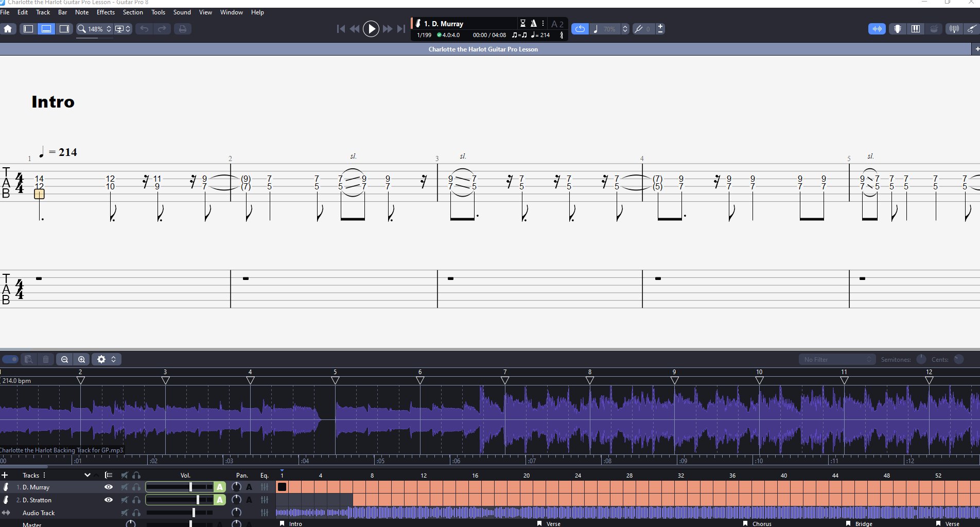
Task: Show the piano keyboard view
Action: 916,29
